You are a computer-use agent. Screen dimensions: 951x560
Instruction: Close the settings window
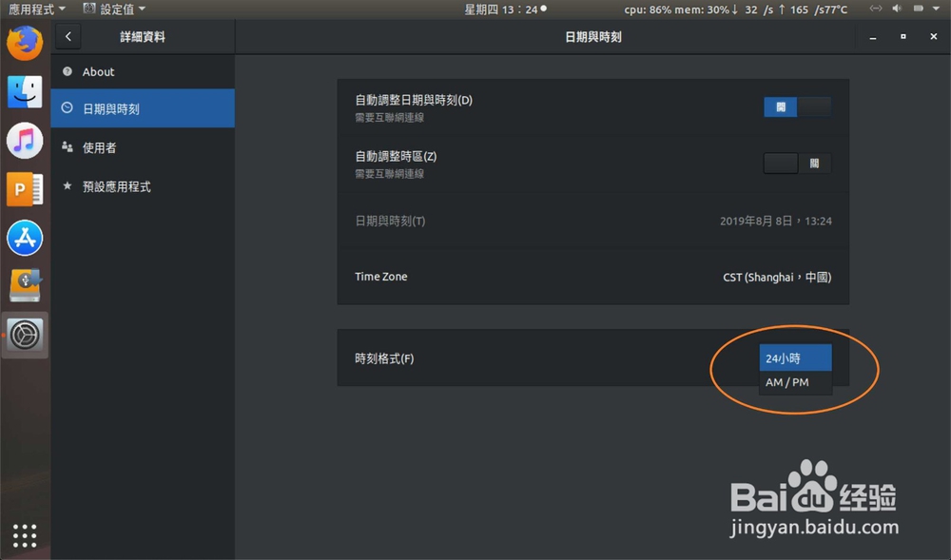pos(934,37)
